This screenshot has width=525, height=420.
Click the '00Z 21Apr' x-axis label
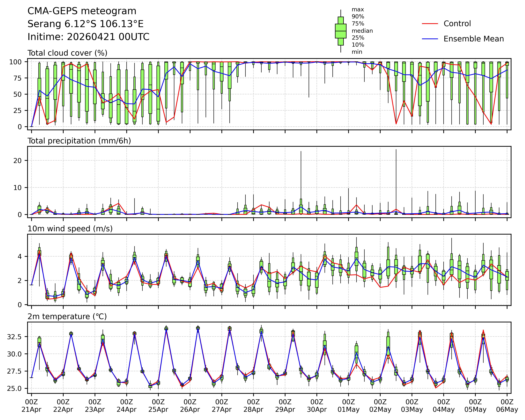pos(31,405)
